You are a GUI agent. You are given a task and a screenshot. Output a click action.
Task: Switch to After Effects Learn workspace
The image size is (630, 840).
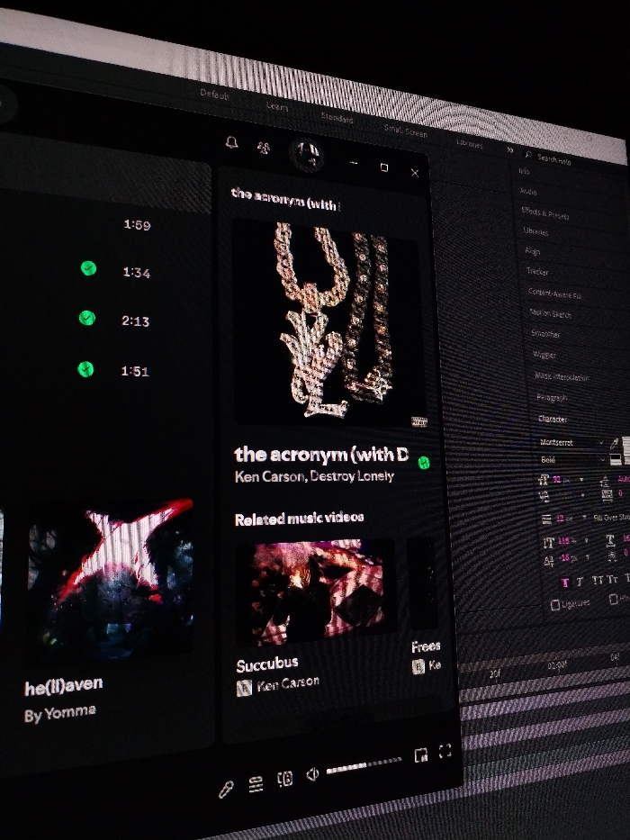point(277,106)
